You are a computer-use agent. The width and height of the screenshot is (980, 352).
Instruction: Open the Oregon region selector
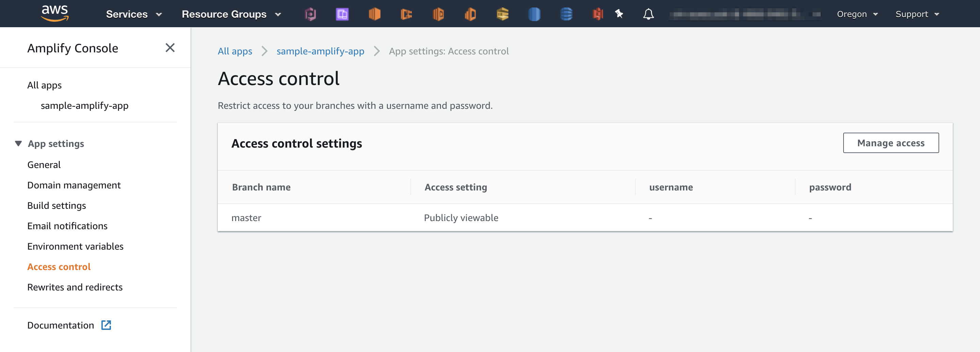point(857,14)
